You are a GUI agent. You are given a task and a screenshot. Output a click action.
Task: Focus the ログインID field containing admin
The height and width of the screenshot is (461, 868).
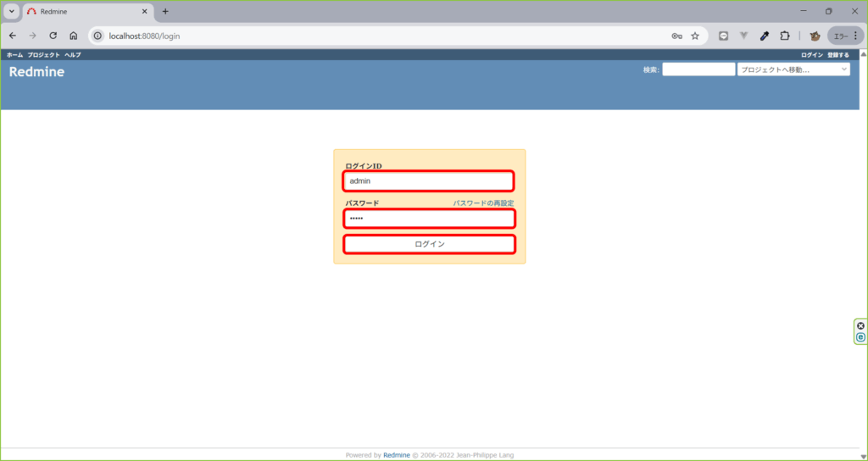click(428, 181)
